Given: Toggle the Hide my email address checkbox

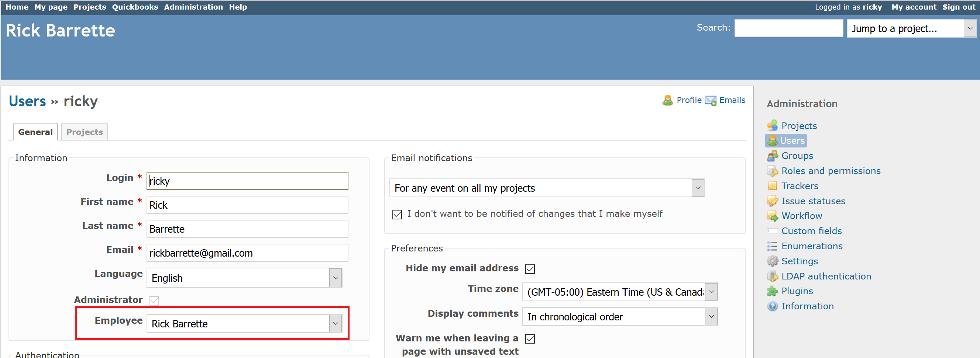Looking at the screenshot, I should pos(530,269).
